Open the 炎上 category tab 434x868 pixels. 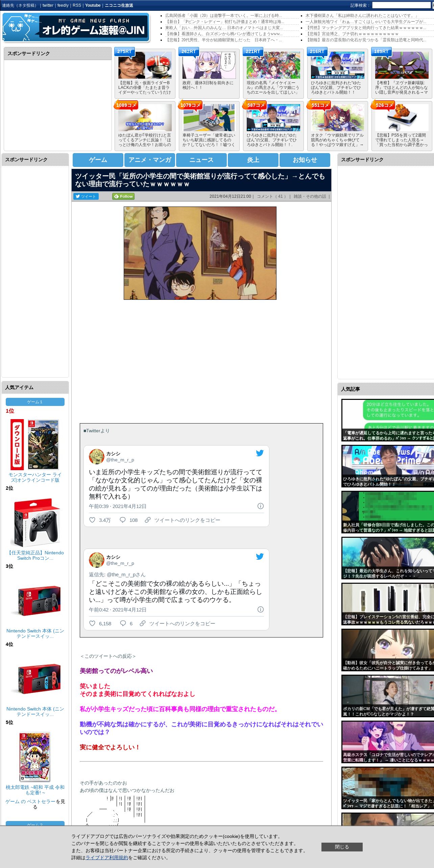(x=253, y=160)
